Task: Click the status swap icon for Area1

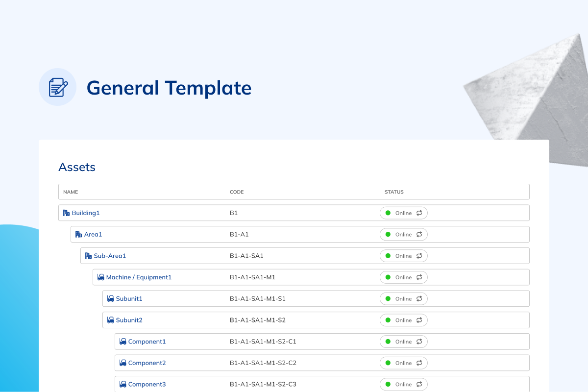Action: coord(419,234)
